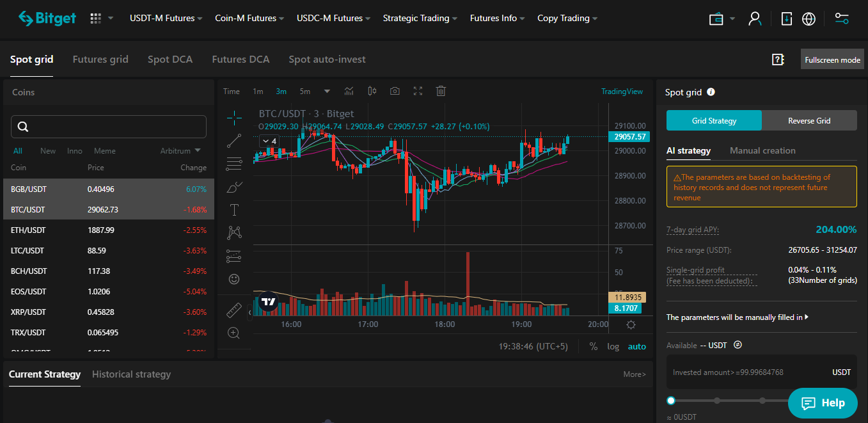Focus the coin search field
The image size is (868, 423).
[x=109, y=127]
